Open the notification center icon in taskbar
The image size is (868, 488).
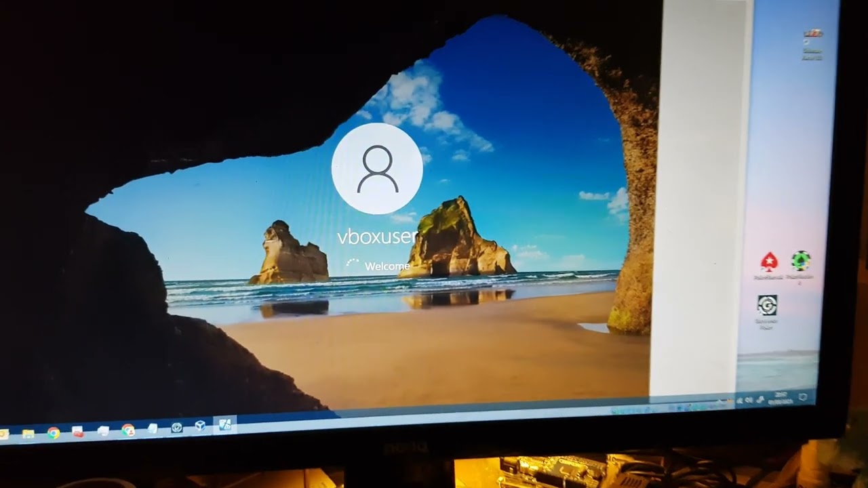point(804,397)
